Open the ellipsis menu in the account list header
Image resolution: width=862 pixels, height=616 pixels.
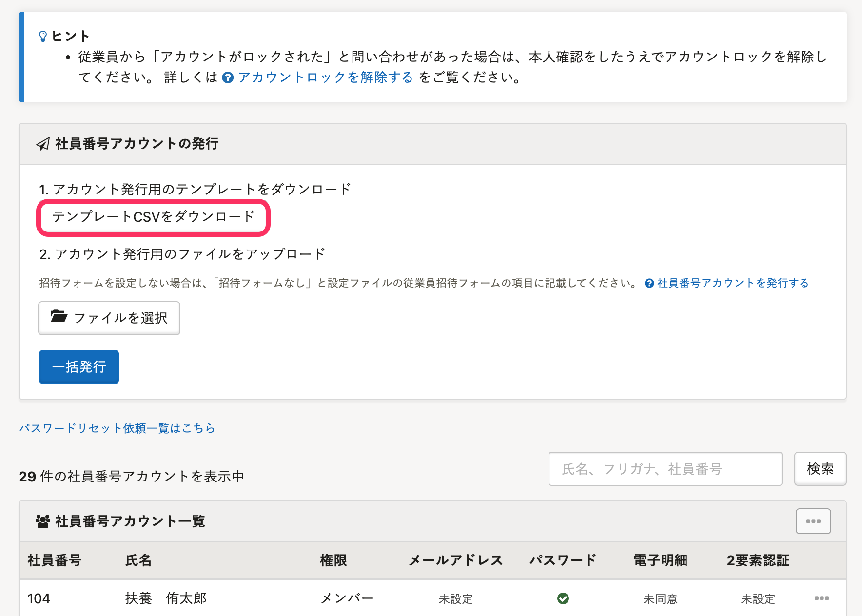(813, 521)
